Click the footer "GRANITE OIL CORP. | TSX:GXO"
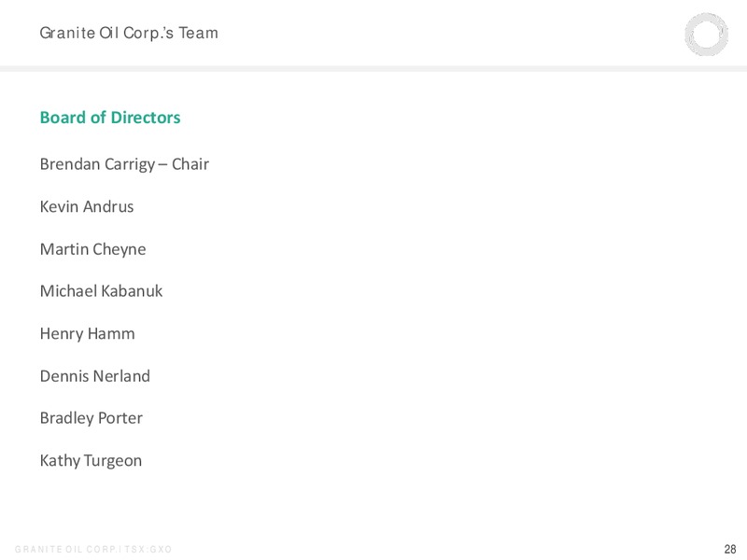Viewport: 747px width, 560px height. pyautogui.click(x=93, y=549)
